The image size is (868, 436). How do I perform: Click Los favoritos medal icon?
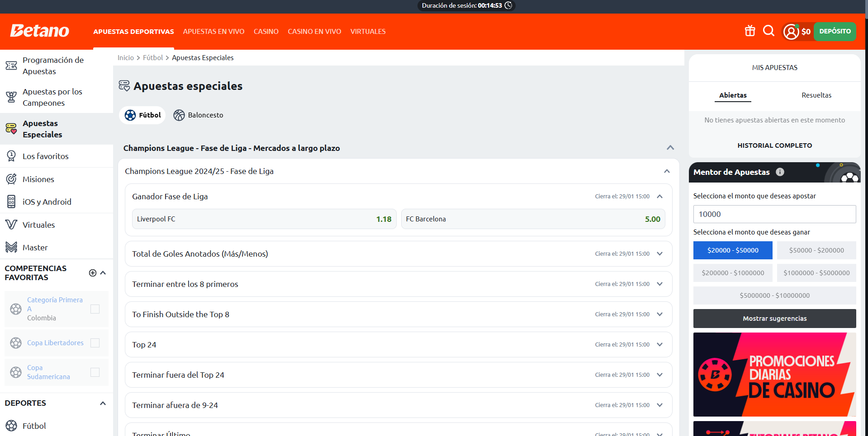pos(11,156)
